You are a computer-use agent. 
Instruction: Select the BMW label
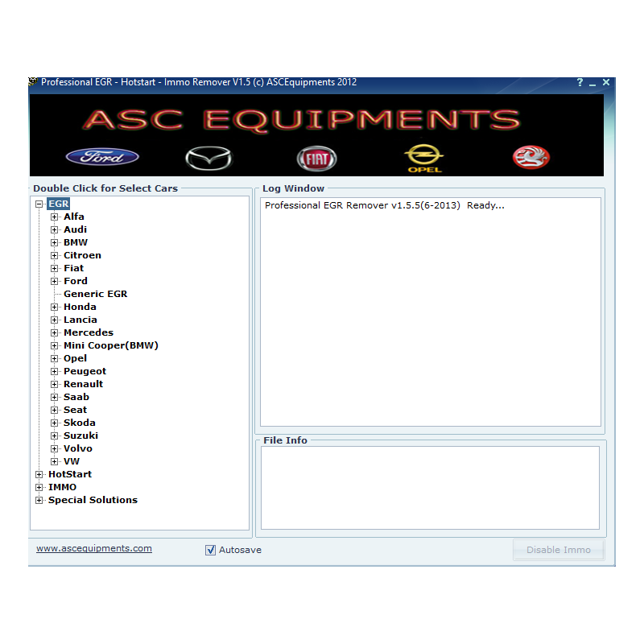[76, 242]
